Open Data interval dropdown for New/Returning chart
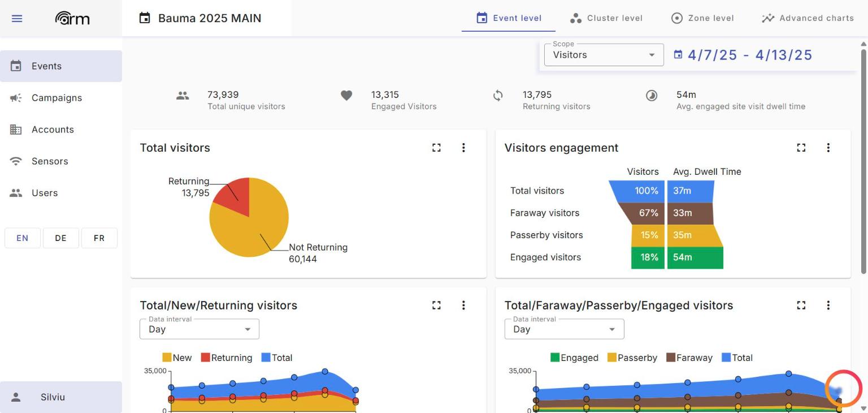Screen dimensions: 868x413 click(199, 329)
